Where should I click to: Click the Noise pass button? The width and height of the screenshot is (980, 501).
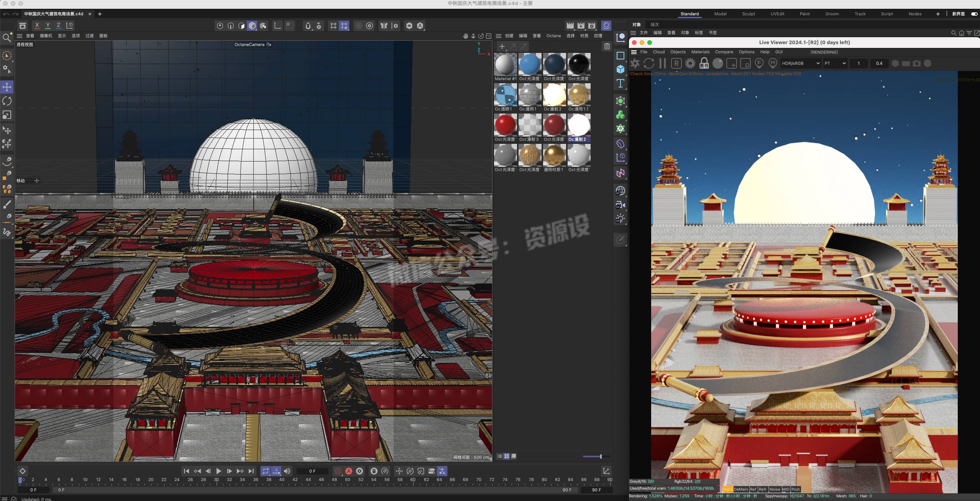click(775, 489)
